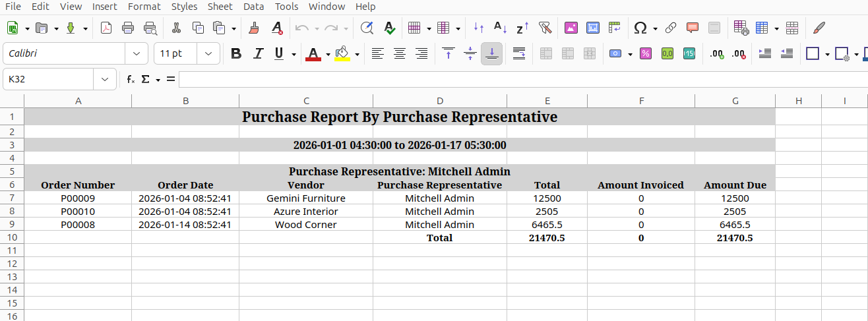Delete a decimal place
868x321 pixels.
click(x=739, y=53)
